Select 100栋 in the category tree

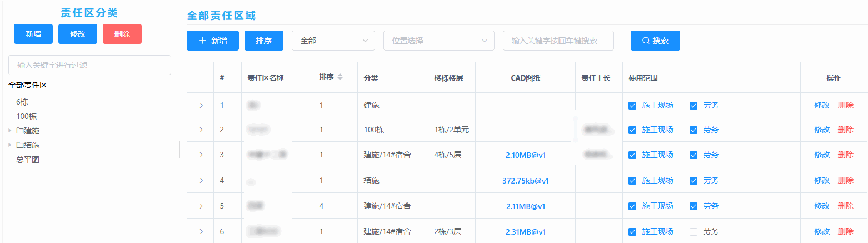click(x=27, y=117)
